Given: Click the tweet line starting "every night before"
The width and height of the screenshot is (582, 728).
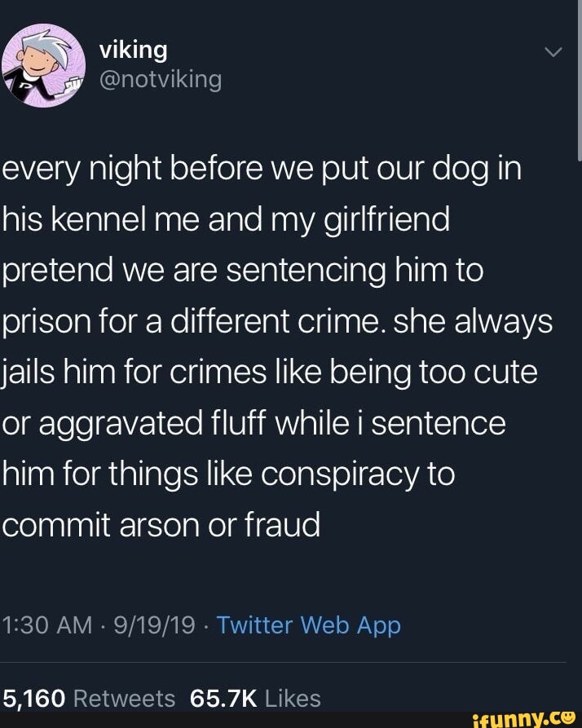Looking at the screenshot, I should pyautogui.click(x=262, y=170).
